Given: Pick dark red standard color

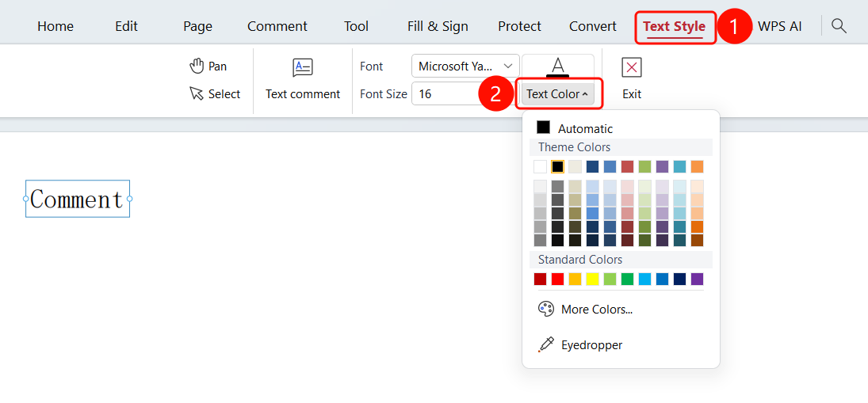Looking at the screenshot, I should pos(541,279).
